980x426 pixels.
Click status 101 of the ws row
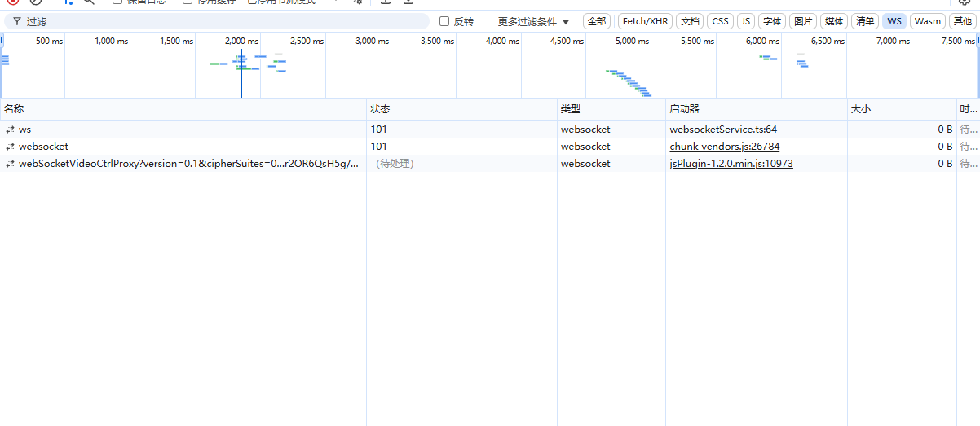tap(379, 130)
